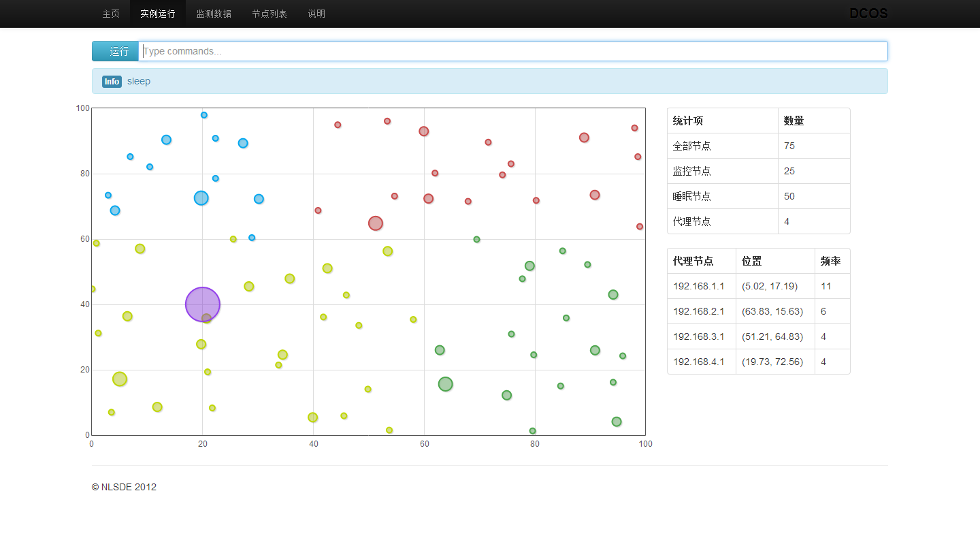The width and height of the screenshot is (980, 555).
Task: Click the value 25 for 监控节点
Action: pos(789,171)
